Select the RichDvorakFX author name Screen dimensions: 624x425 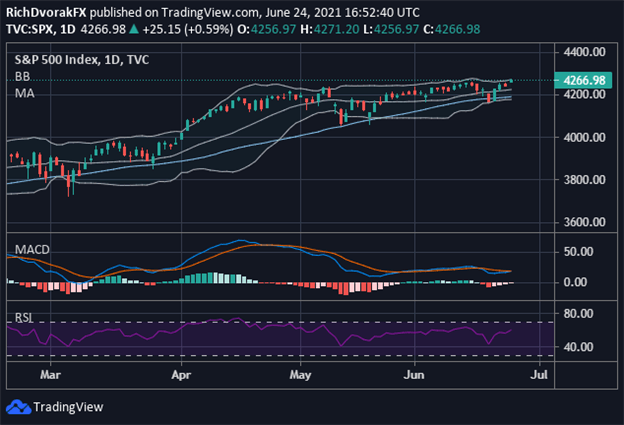[x=46, y=13]
